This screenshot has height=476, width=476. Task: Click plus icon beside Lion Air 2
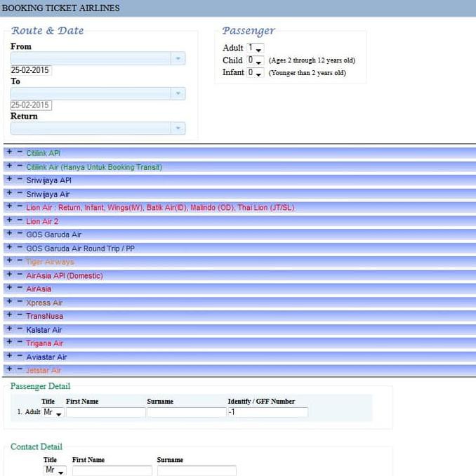point(8,220)
